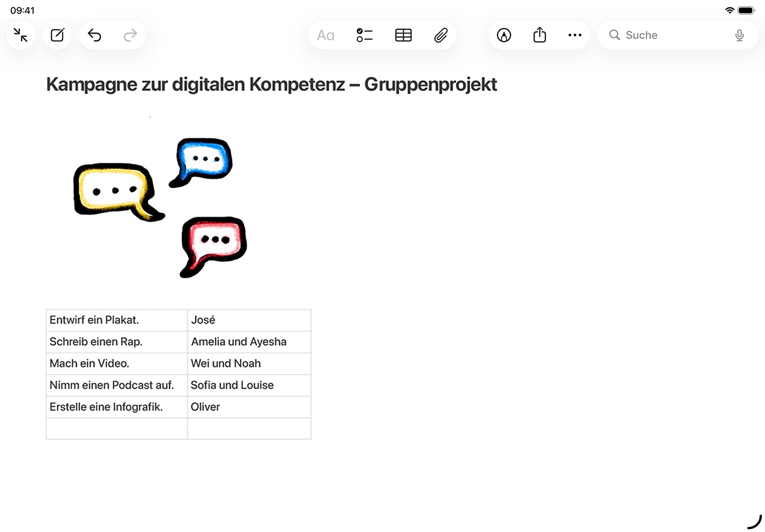The image size is (765, 532).
Task: Create a new note with compose icon
Action: click(57, 35)
